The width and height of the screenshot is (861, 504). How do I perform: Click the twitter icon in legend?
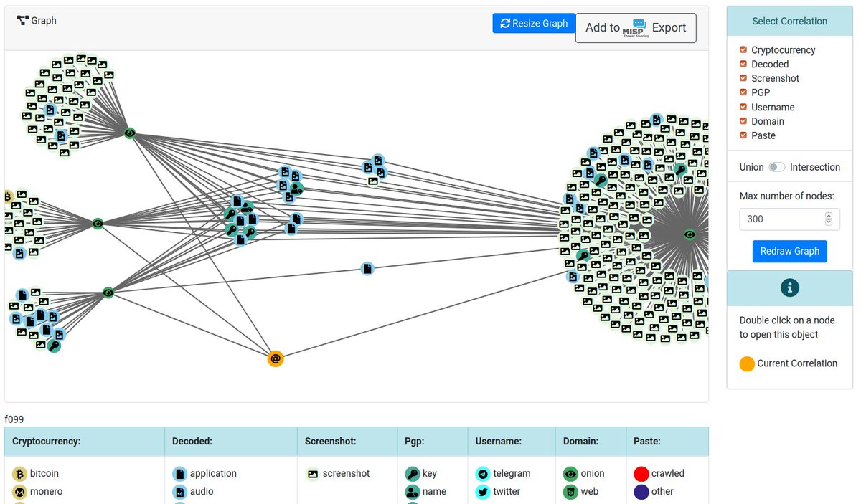482,492
